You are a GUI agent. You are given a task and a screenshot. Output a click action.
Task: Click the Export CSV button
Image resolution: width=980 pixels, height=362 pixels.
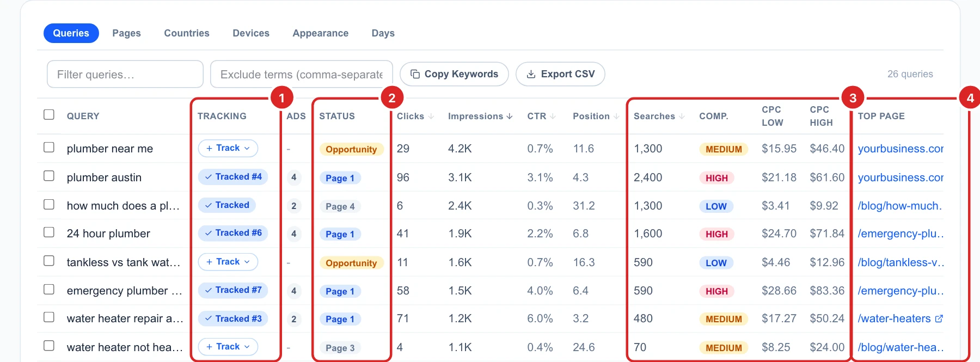560,74
